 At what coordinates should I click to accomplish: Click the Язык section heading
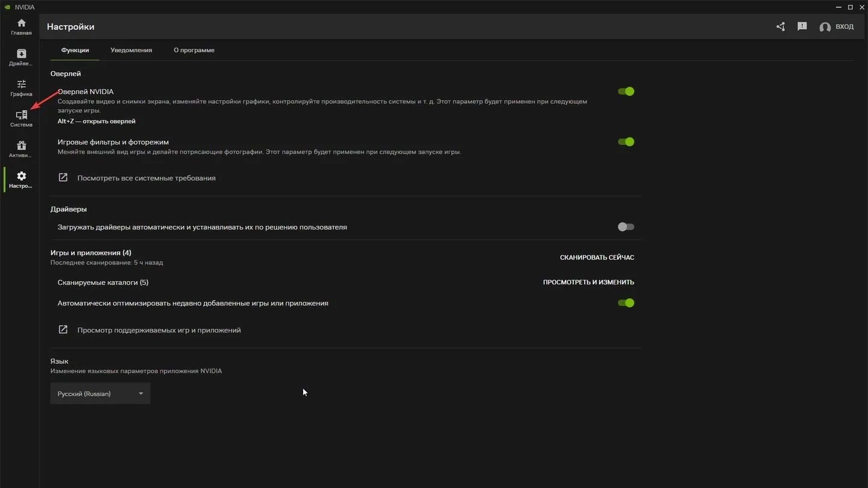[59, 361]
